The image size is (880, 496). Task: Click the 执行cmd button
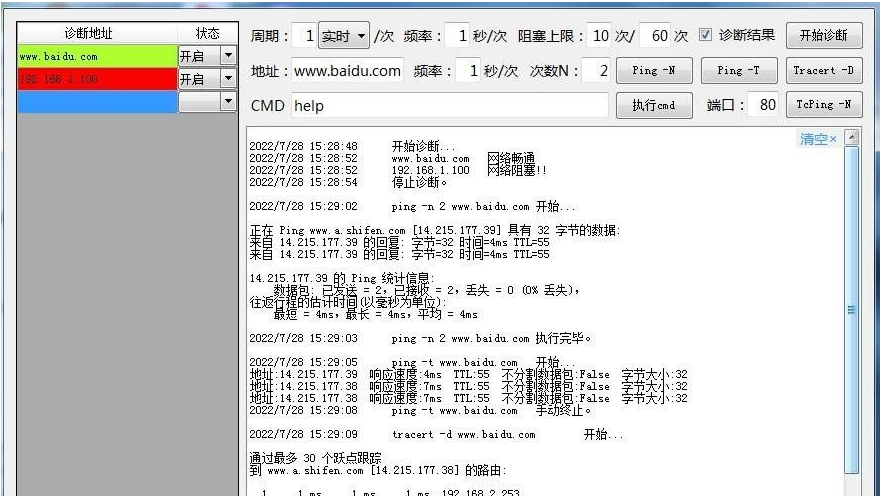tap(654, 105)
